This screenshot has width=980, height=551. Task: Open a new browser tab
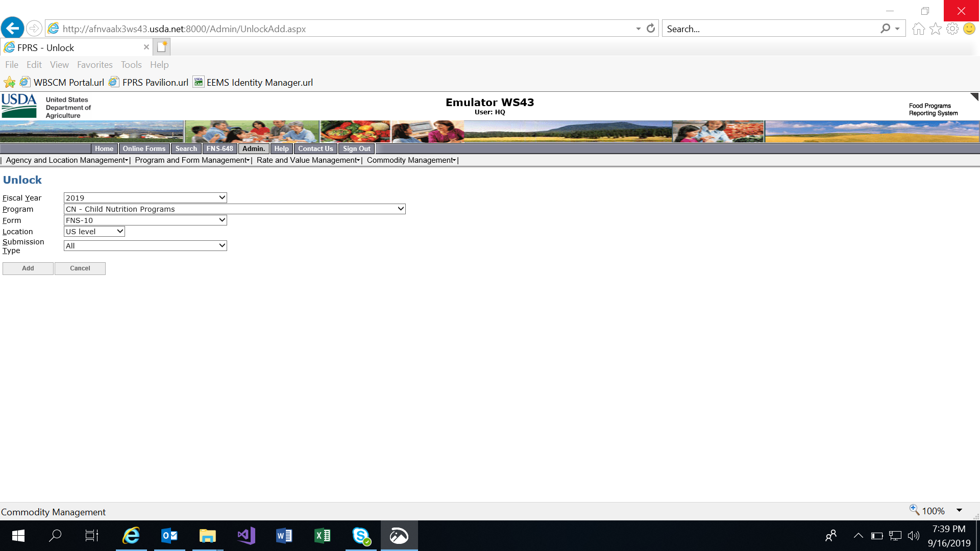point(162,47)
